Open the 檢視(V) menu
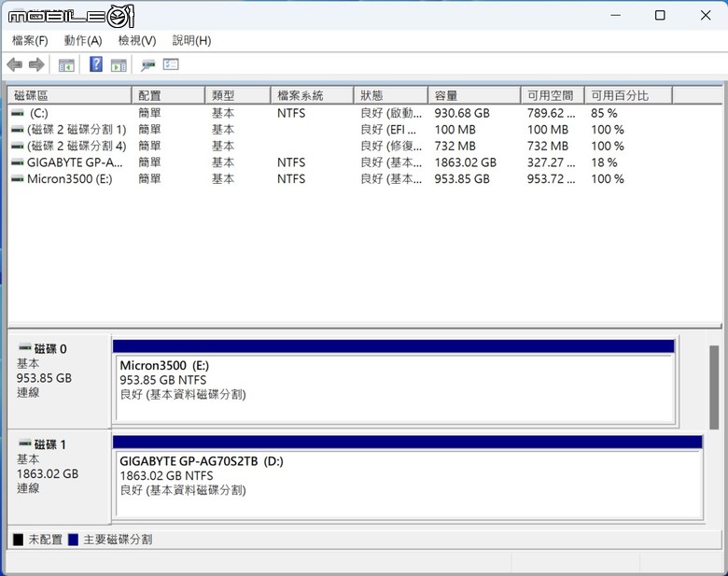Screen dimensions: 728x576 pyautogui.click(x=137, y=41)
